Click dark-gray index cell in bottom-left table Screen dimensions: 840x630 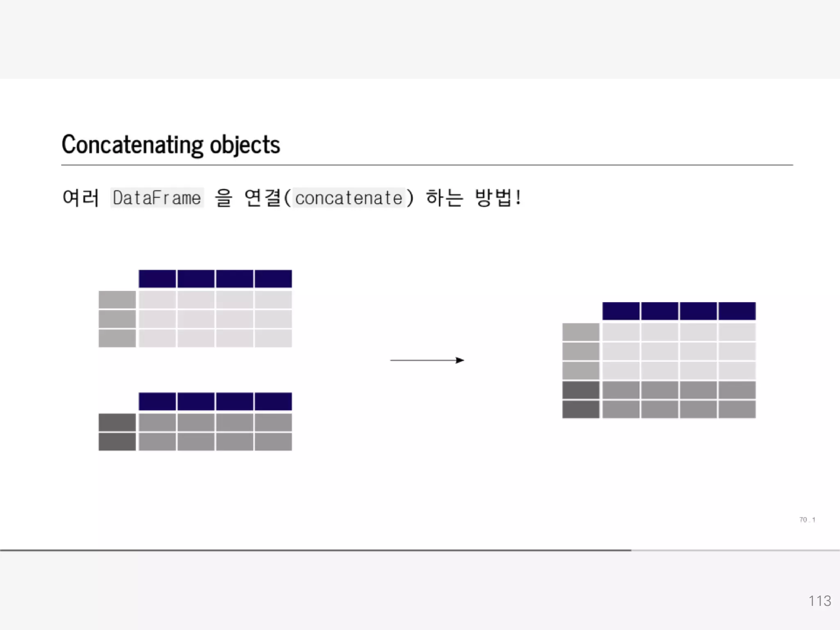click(x=117, y=422)
